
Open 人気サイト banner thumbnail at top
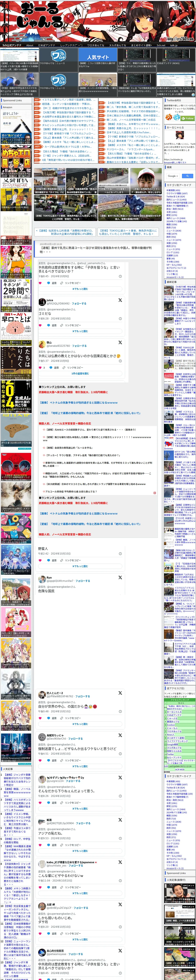click(x=98, y=54)
